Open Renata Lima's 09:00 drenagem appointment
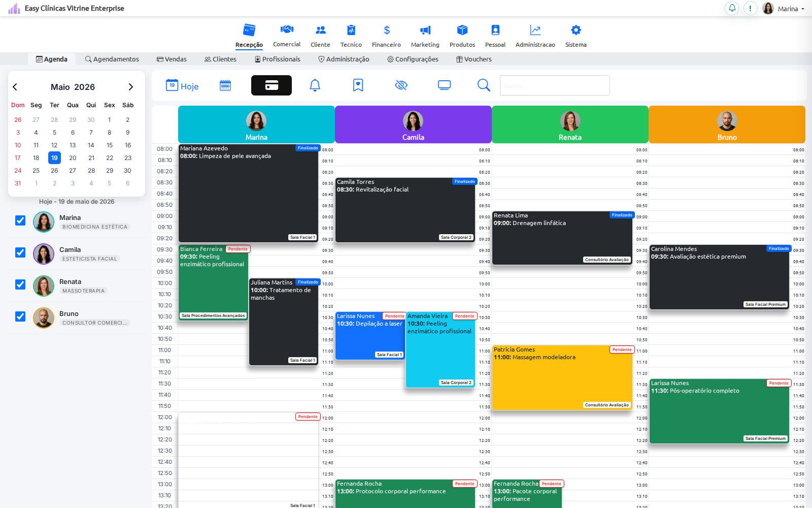 [x=562, y=238]
